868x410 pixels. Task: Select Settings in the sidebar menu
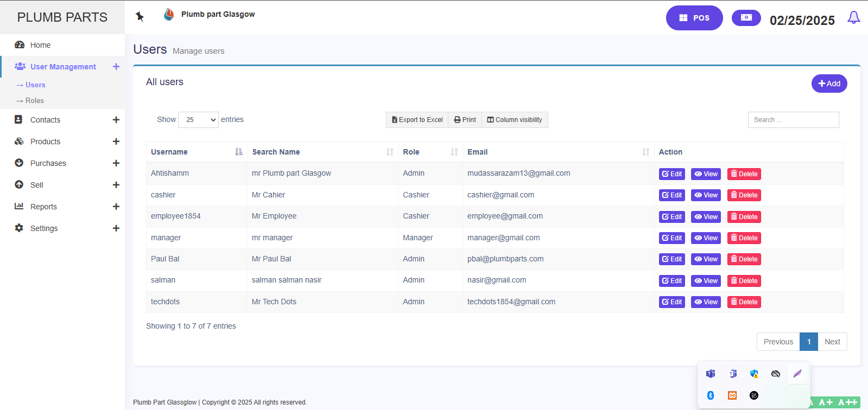point(44,228)
